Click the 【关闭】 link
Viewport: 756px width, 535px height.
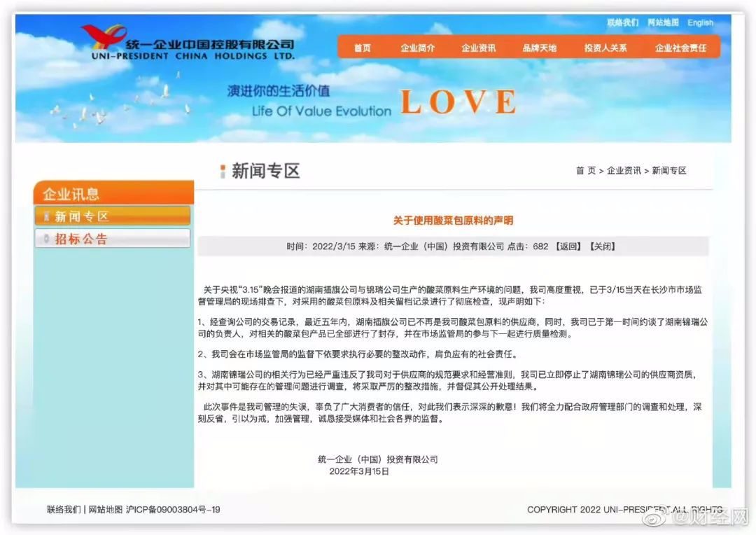(x=603, y=246)
